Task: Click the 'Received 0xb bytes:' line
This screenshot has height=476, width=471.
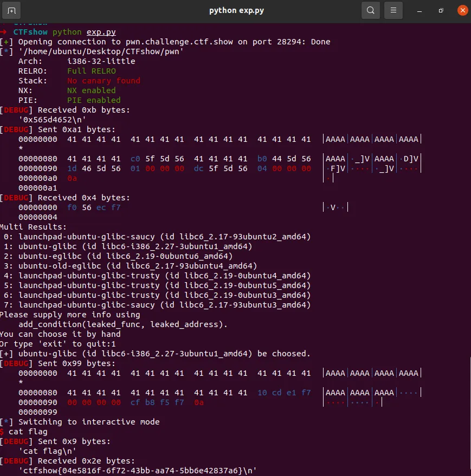Action: (x=65, y=110)
